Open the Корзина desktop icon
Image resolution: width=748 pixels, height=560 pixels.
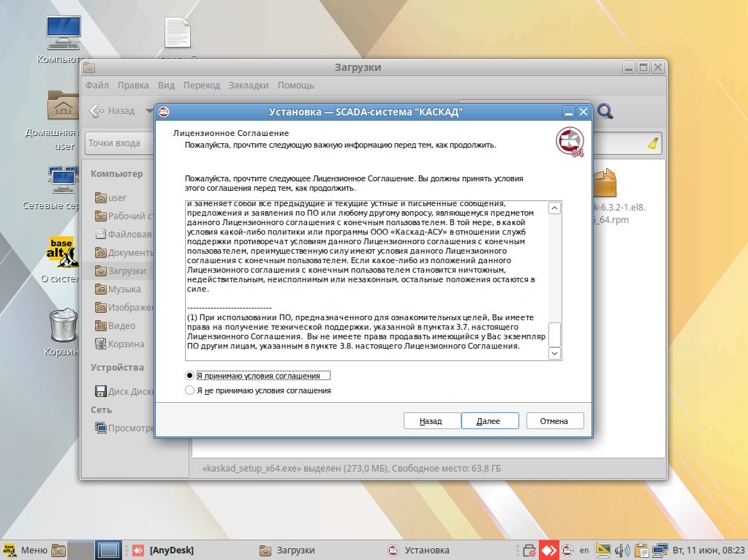63,330
